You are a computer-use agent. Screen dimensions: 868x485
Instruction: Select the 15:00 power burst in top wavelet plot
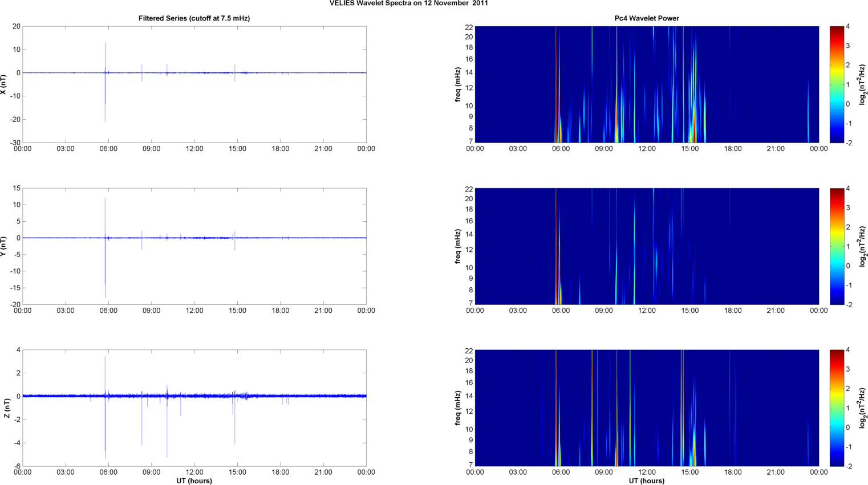[693, 114]
